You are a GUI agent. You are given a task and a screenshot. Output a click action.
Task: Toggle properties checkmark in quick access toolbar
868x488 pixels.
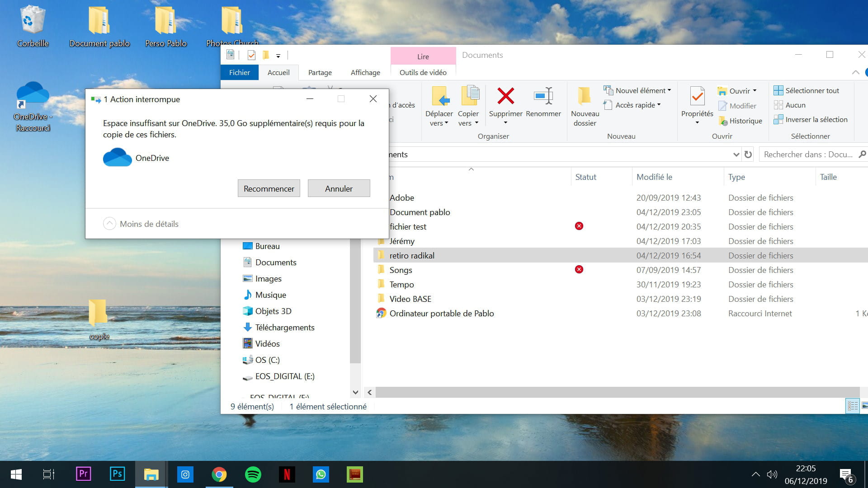tap(251, 55)
